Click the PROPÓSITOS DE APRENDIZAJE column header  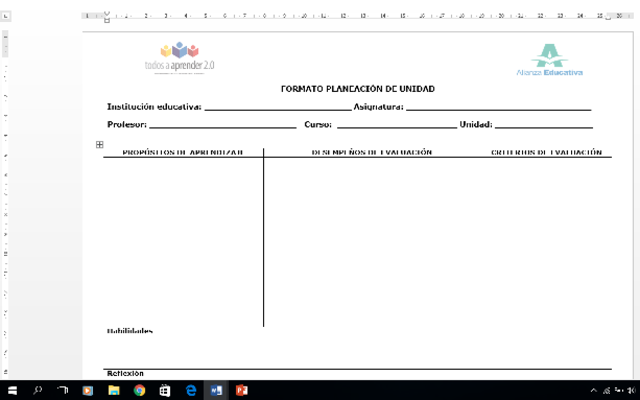point(183,152)
